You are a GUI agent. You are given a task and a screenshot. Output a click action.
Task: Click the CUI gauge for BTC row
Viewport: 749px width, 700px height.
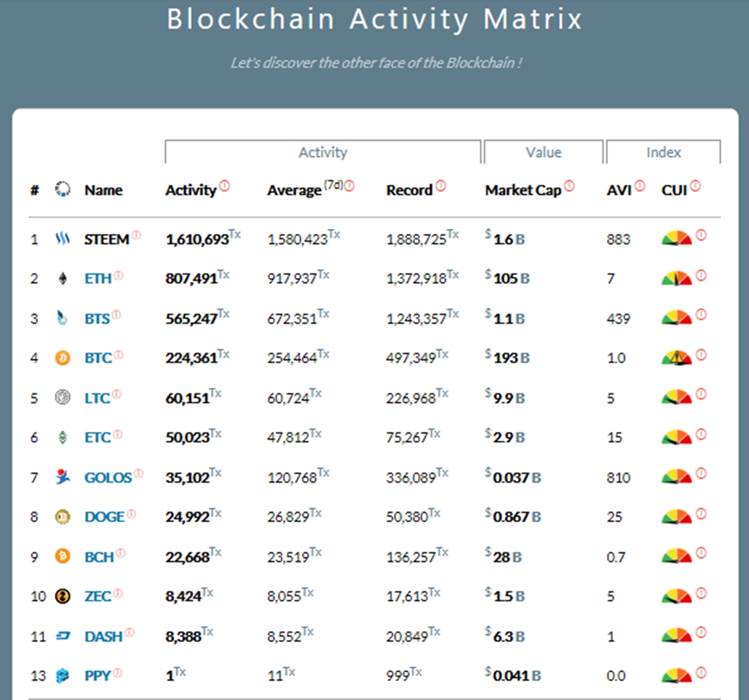point(676,357)
